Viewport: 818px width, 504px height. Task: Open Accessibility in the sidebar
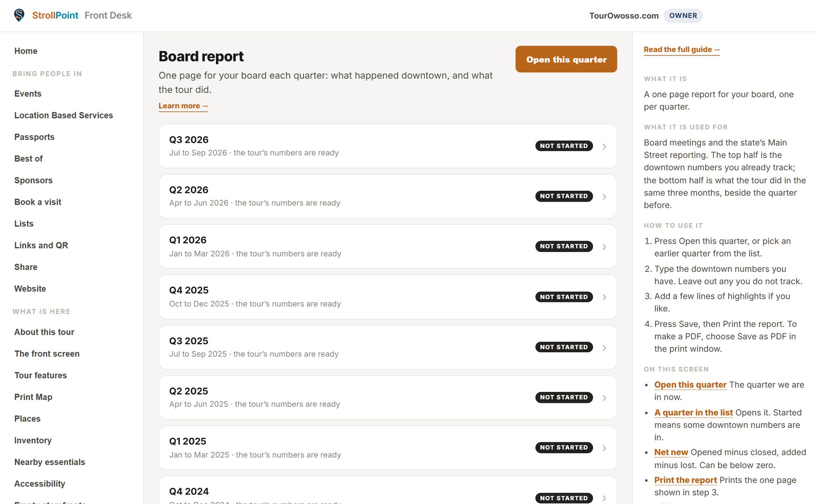pyautogui.click(x=40, y=484)
